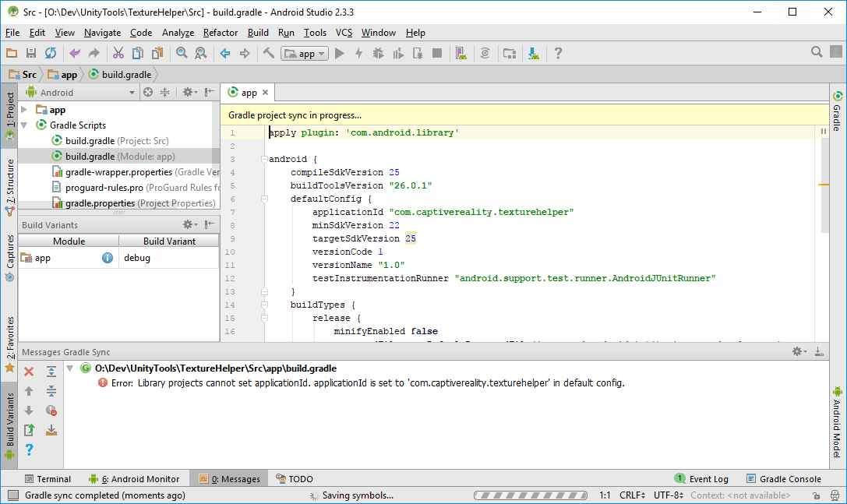Open Messages help blue question mark
The height and width of the screenshot is (504, 847).
[29, 449]
